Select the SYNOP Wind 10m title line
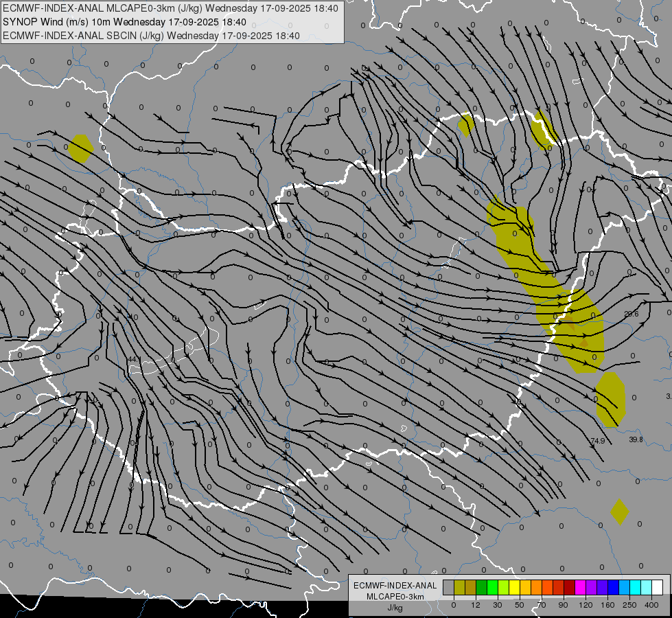This screenshot has width=672, height=618. pos(124,22)
